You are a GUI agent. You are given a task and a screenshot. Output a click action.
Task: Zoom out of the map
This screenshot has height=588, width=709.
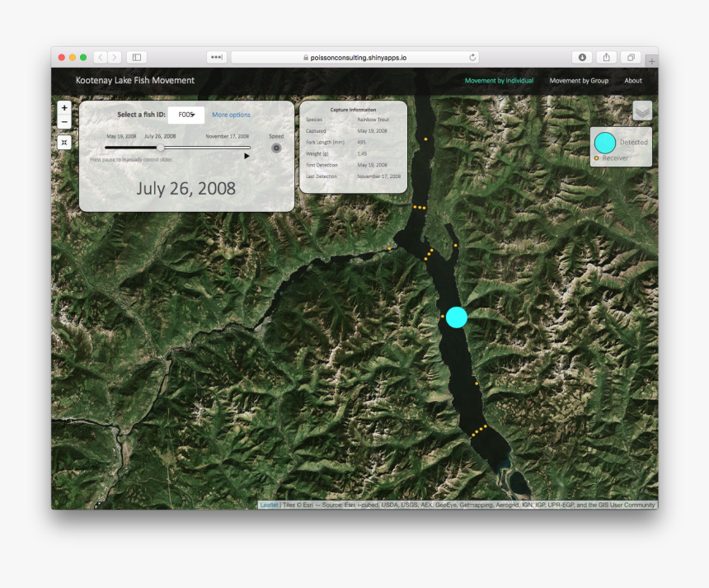click(x=64, y=122)
